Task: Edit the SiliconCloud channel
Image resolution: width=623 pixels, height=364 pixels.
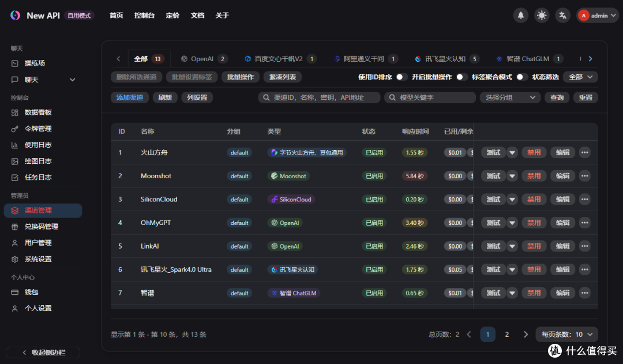Action: tap(562, 200)
